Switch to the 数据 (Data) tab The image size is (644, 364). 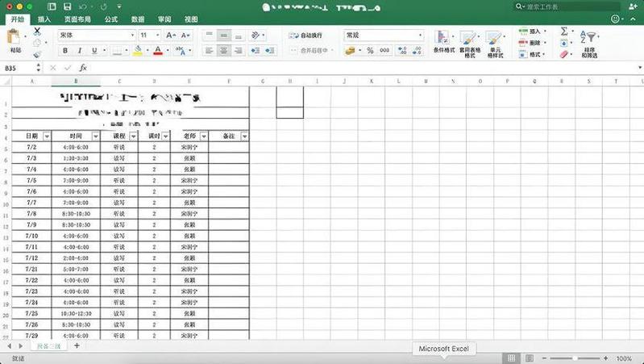[138, 19]
